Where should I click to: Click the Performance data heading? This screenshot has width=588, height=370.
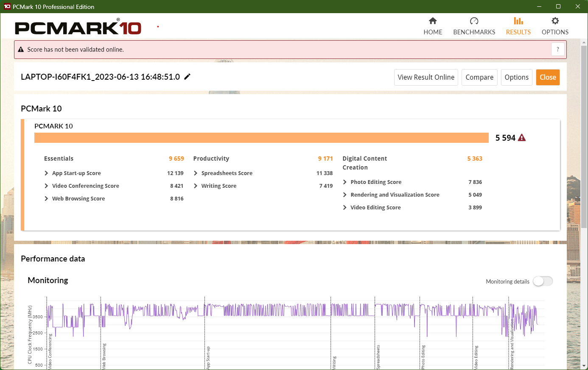(53, 259)
